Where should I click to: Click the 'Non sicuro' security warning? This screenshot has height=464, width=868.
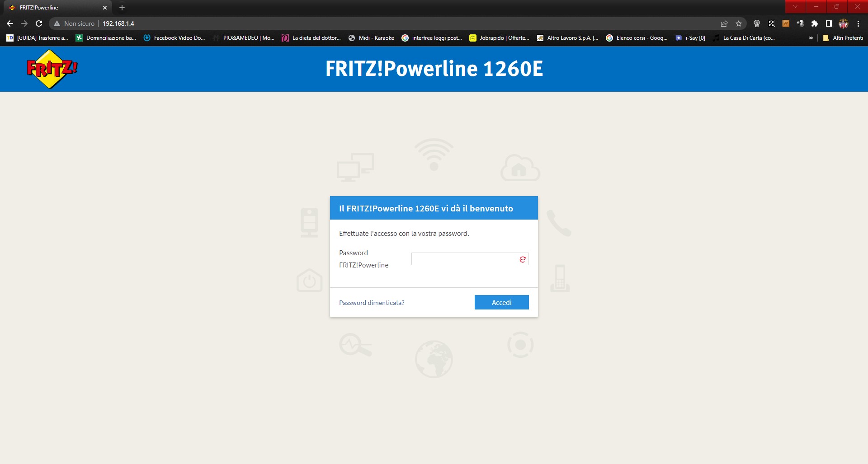(74, 23)
